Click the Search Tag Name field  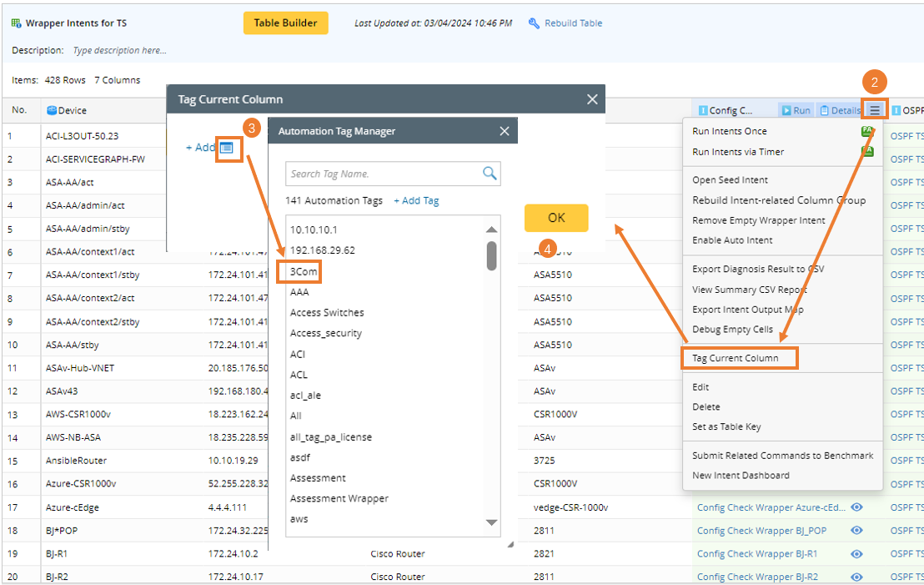pyautogui.click(x=383, y=174)
